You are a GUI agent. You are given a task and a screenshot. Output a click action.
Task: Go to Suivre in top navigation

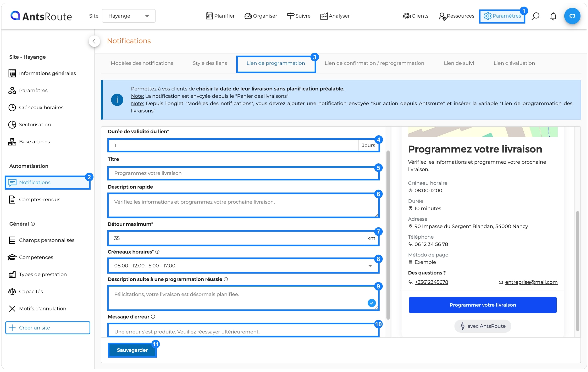(x=299, y=16)
